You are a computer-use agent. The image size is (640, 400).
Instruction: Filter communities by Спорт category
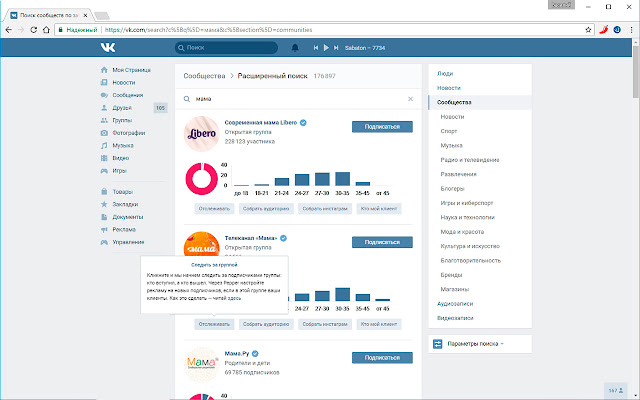pos(451,131)
